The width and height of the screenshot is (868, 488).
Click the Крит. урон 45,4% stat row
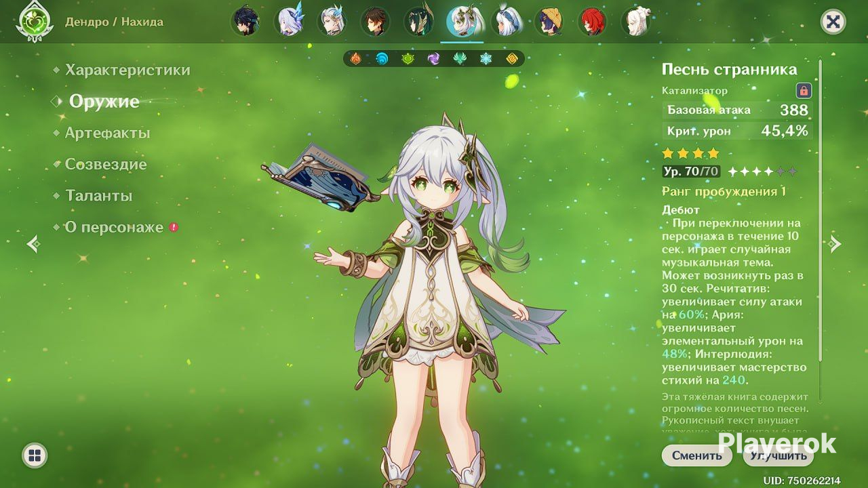[737, 131]
